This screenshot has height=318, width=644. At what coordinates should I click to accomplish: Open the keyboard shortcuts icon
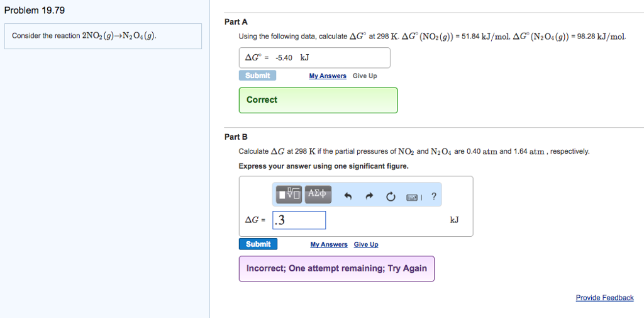(x=412, y=196)
